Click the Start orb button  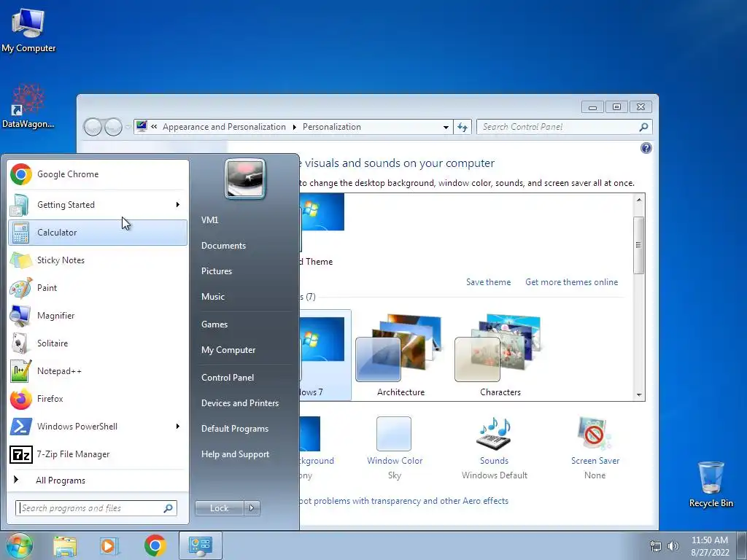tap(19, 545)
